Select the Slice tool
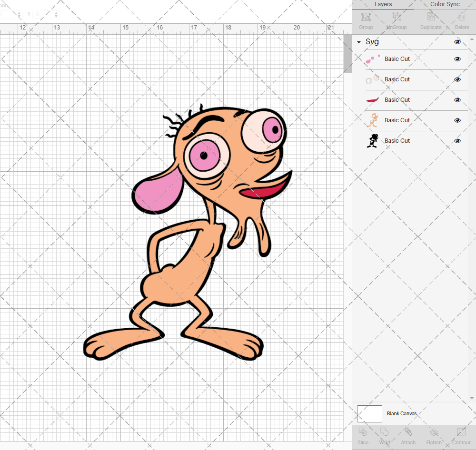This screenshot has width=476, height=450. point(363,435)
